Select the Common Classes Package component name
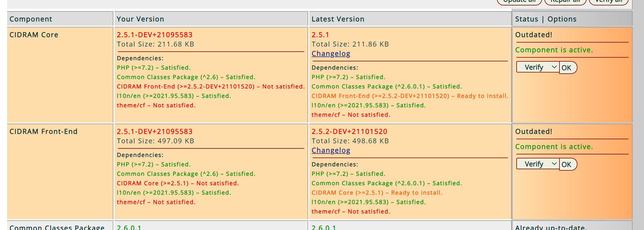The width and height of the screenshot is (644, 230). (x=57, y=227)
